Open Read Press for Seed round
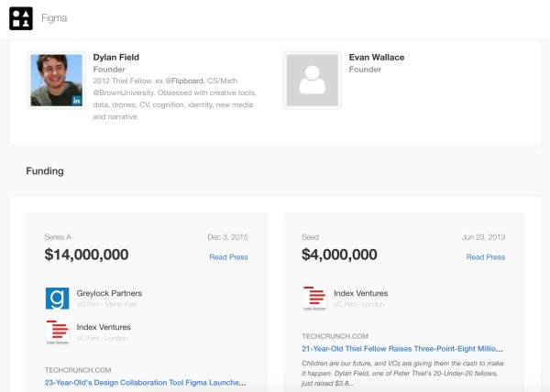This screenshot has height=392, width=550. [x=486, y=257]
